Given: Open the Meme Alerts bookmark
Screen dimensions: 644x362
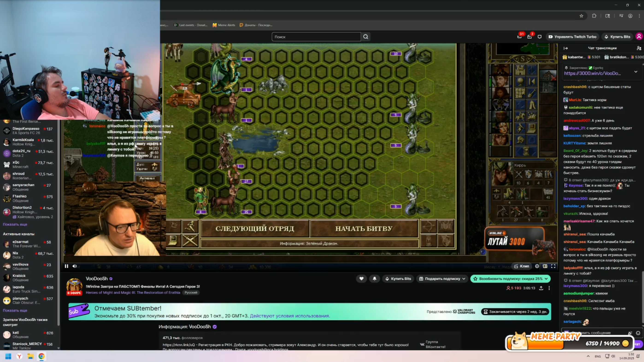Looking at the screenshot, I should 224,25.
